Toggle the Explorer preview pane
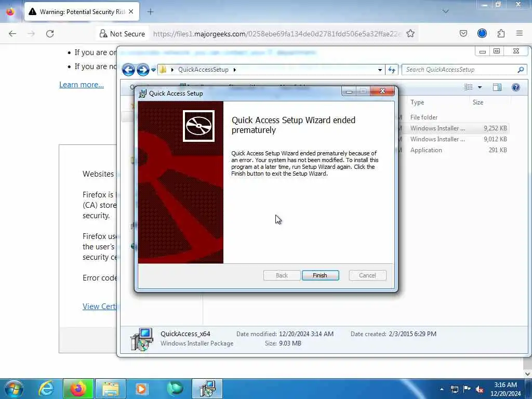 [497, 87]
